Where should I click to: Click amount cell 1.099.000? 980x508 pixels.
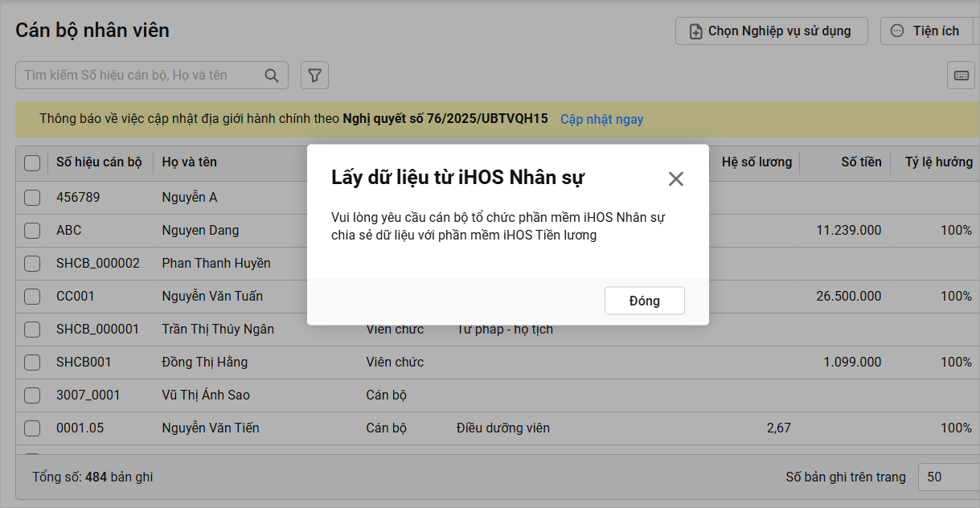coord(852,362)
